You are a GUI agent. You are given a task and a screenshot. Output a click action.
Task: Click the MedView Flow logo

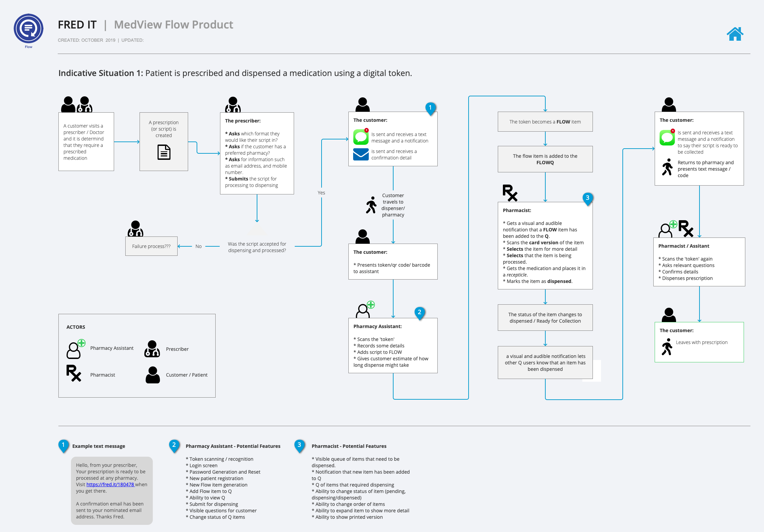click(29, 31)
